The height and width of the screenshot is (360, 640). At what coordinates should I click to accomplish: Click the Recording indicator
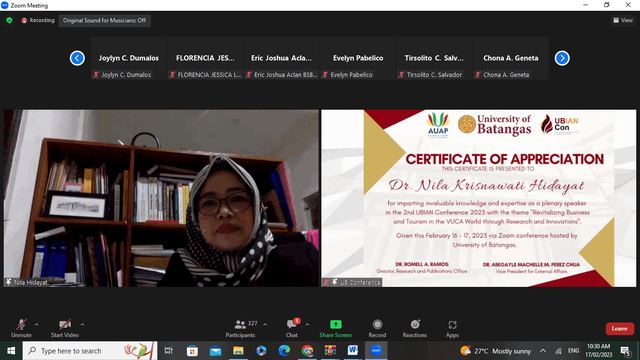point(38,20)
